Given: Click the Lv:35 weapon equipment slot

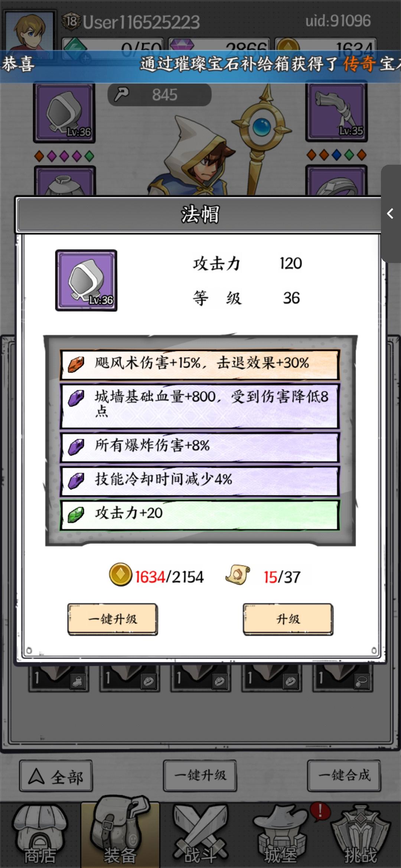Looking at the screenshot, I should tap(336, 112).
